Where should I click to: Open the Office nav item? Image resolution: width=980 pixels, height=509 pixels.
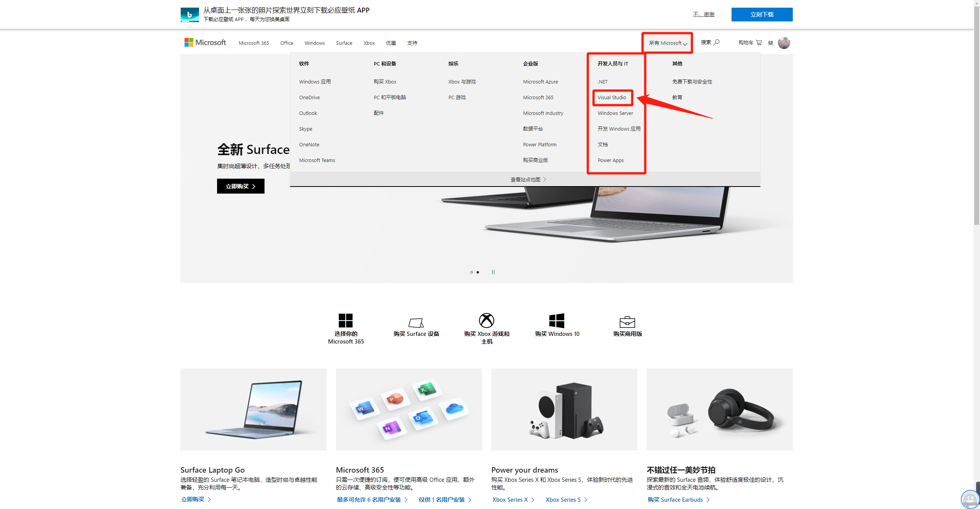point(287,43)
